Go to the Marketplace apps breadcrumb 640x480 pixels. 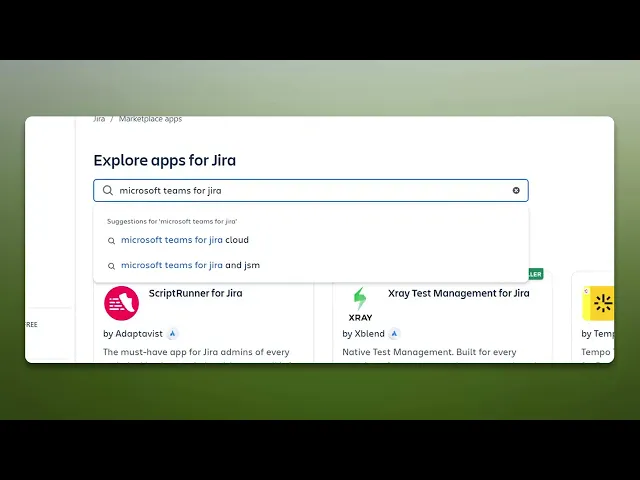[150, 119]
